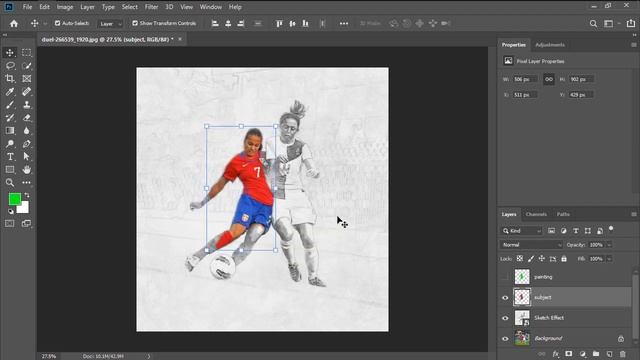
Task: Swap foreground and background colors
Action: coord(27,196)
